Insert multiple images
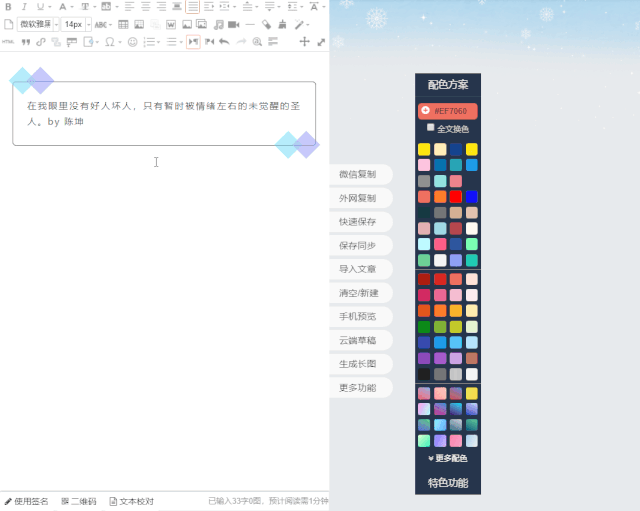The height and width of the screenshot is (511, 640). [x=202, y=24]
